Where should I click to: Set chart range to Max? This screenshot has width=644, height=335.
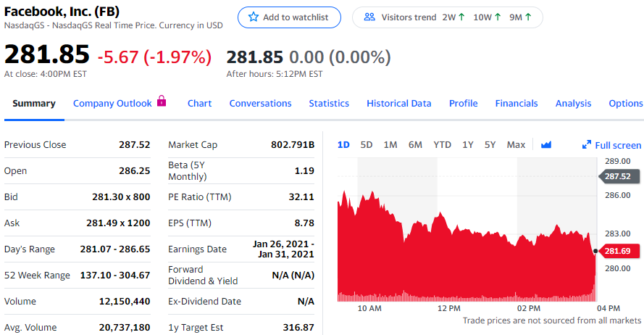tap(516, 145)
